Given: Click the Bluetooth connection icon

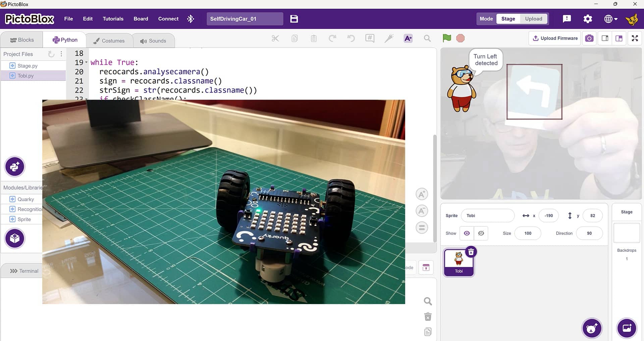Looking at the screenshot, I should (191, 19).
